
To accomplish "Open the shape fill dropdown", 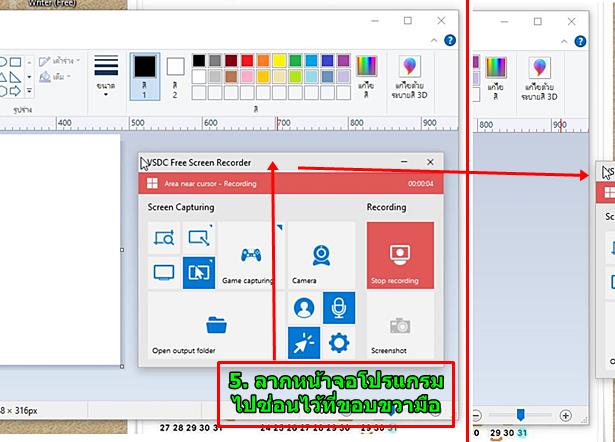I will coord(56,76).
